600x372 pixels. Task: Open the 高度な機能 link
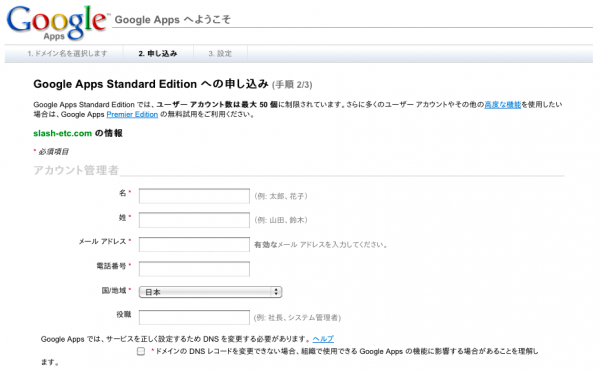(x=502, y=104)
